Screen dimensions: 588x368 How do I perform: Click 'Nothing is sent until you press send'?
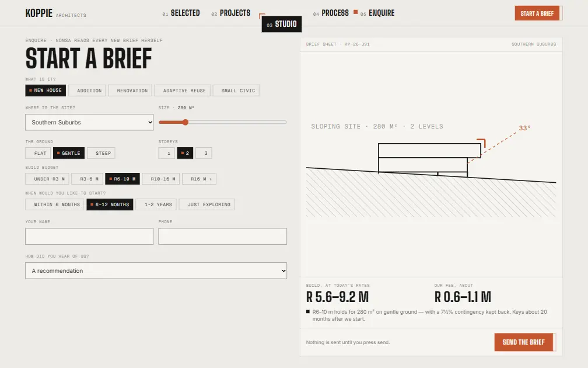tap(348, 342)
